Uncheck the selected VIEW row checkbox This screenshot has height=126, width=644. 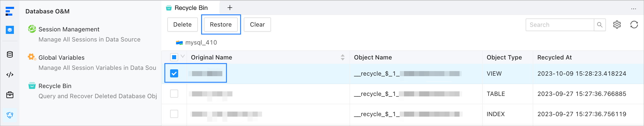[174, 73]
